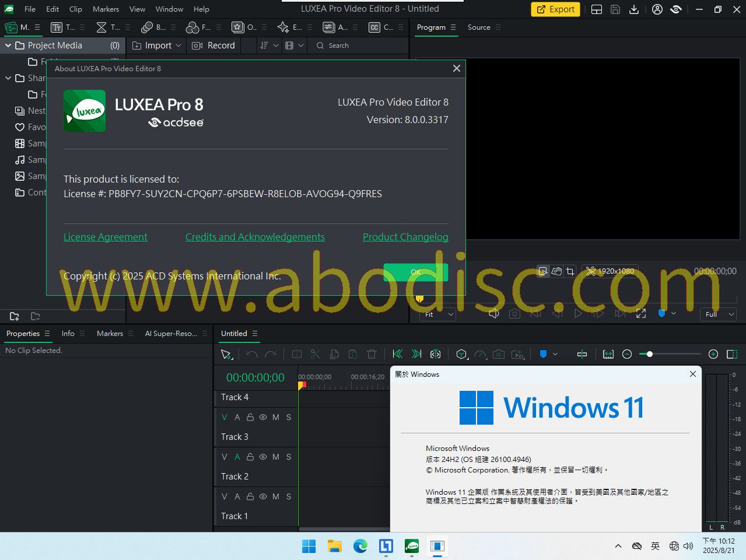Open the Import dropdown
The height and width of the screenshot is (560, 746).
tap(157, 45)
